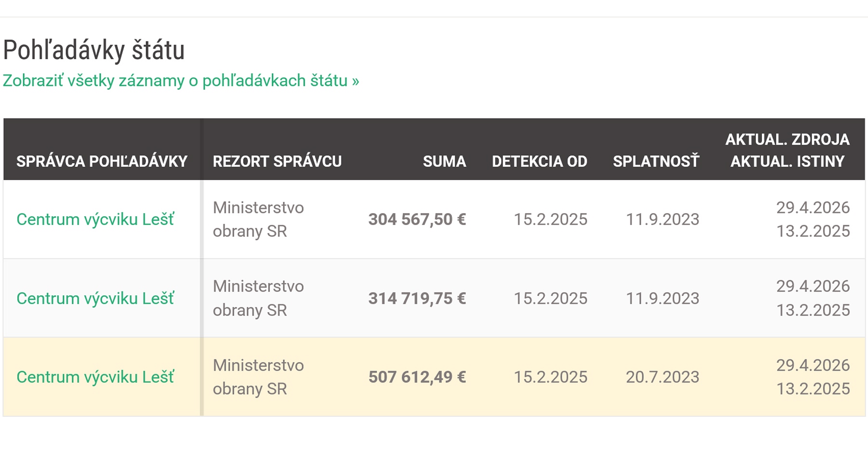Click the Detekcia od column header
Viewport: 868px width, 456px height.
point(539,161)
